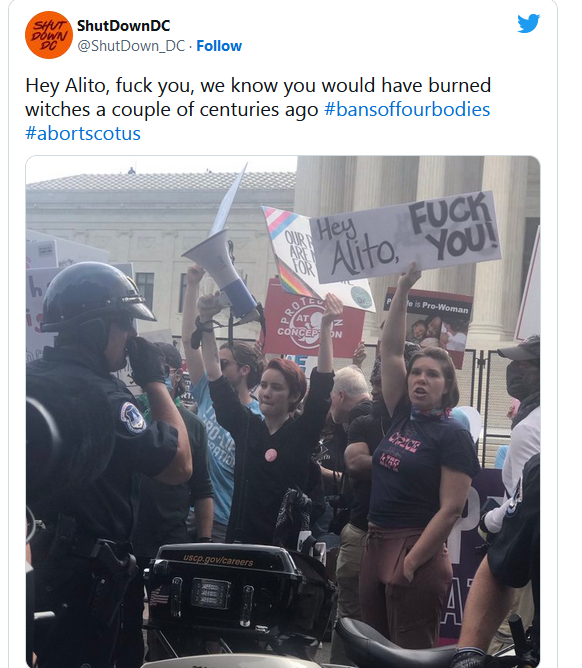582x668 pixels.
Task: Click the "Hey Alito" sign in the photo
Action: pyautogui.click(x=406, y=237)
